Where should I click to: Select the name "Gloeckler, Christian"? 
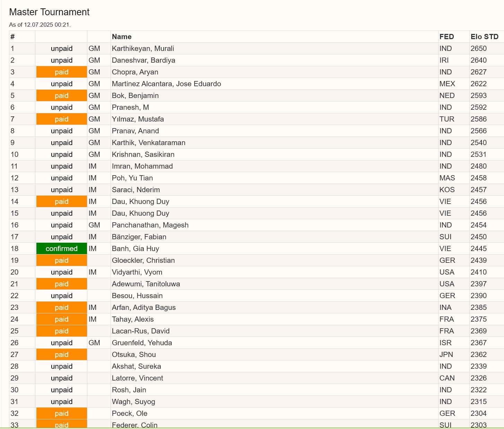[x=143, y=260]
